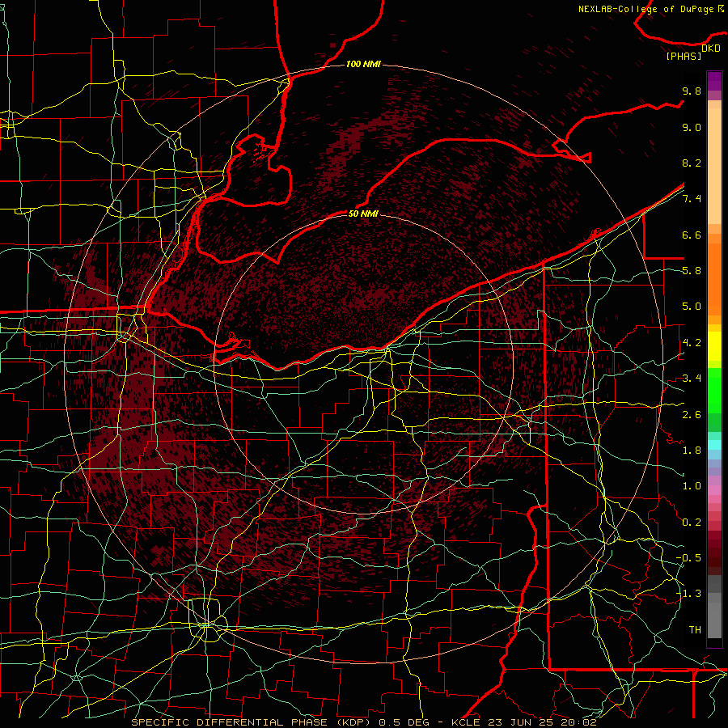Click the 3.4 value on the color scale
Viewport: 728px width, 728px height.
[692, 379]
